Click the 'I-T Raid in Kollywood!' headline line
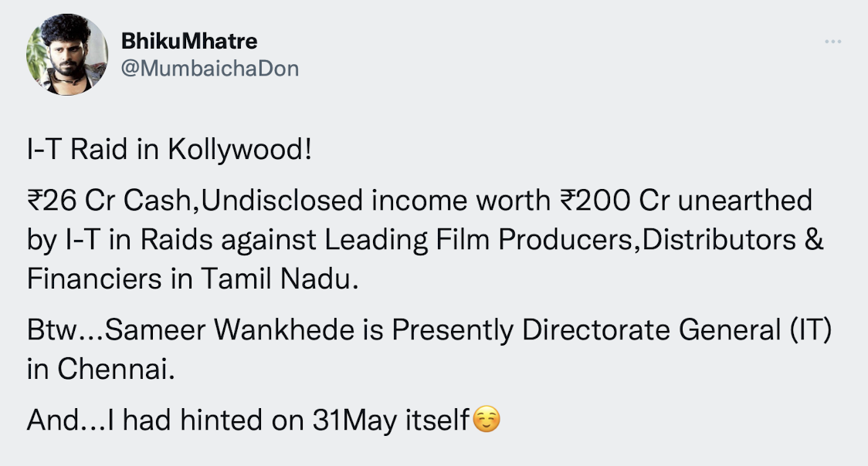Image resolution: width=868 pixels, height=466 pixels. pos(169,149)
